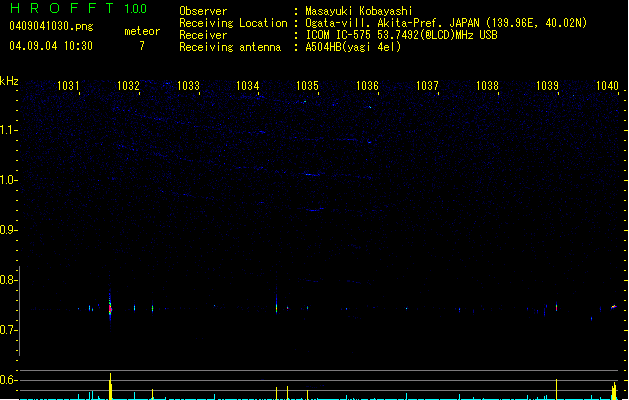Click the 0.9 kHz frequency axis label
This screenshot has width=629, height=400.
point(8,230)
